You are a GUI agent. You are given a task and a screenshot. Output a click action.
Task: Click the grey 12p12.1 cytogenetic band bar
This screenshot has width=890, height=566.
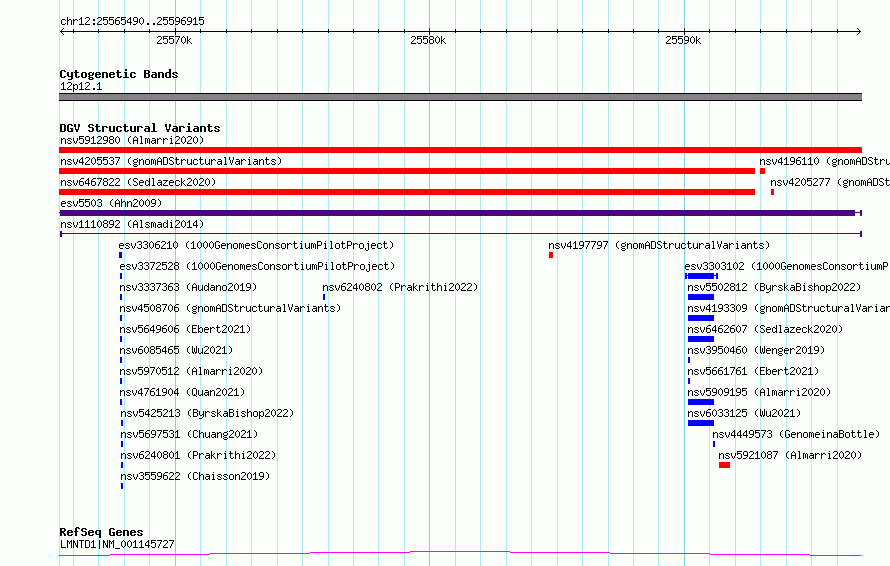460,97
